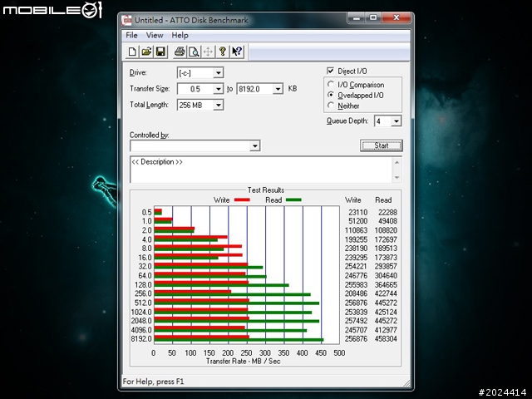
Task: Click the Description box scroll up arrow
Action: click(x=397, y=163)
